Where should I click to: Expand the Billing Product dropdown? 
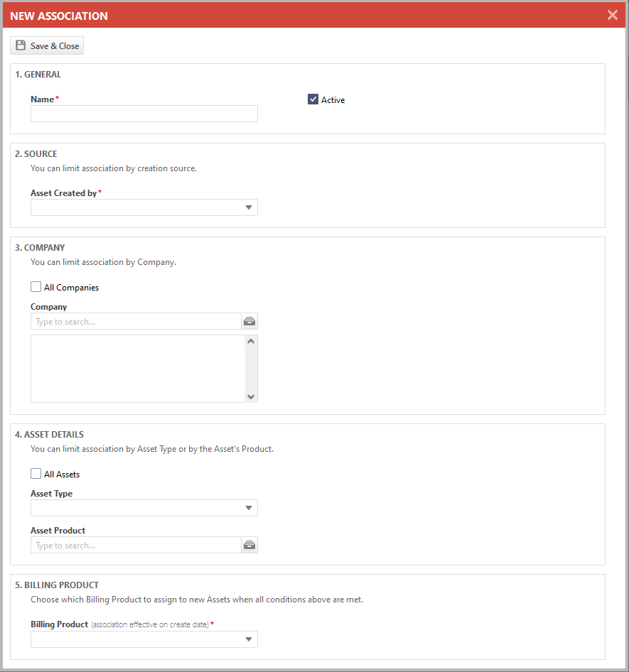[144, 639]
